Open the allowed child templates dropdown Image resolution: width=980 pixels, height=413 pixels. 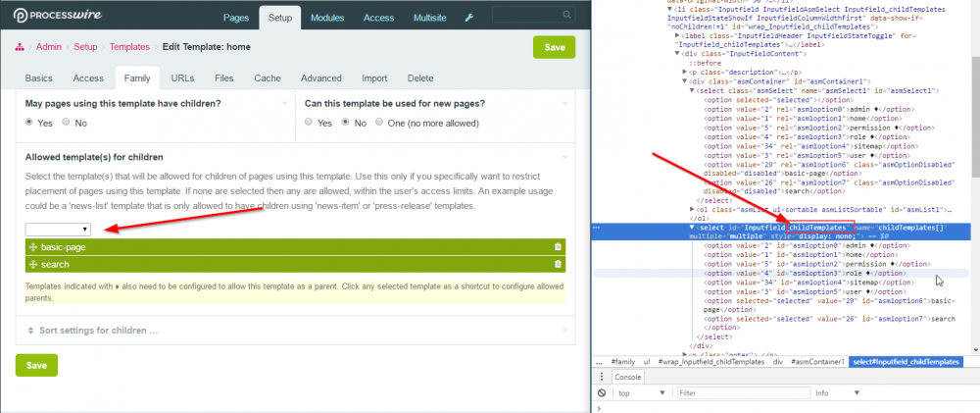[x=58, y=229]
